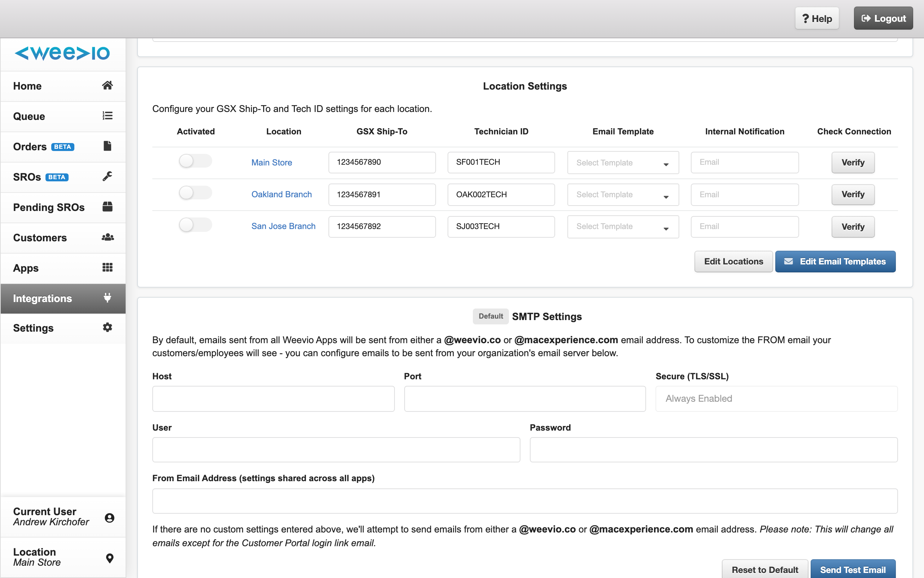Open the Main Store location link
924x578 pixels.
[x=271, y=163]
